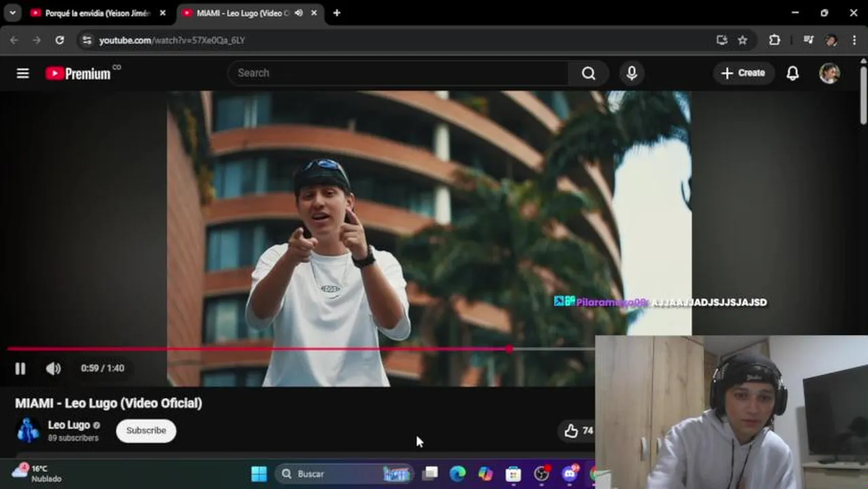The image size is (868, 489).
Task: Open the Leo Lugo channel name link
Action: (69, 425)
